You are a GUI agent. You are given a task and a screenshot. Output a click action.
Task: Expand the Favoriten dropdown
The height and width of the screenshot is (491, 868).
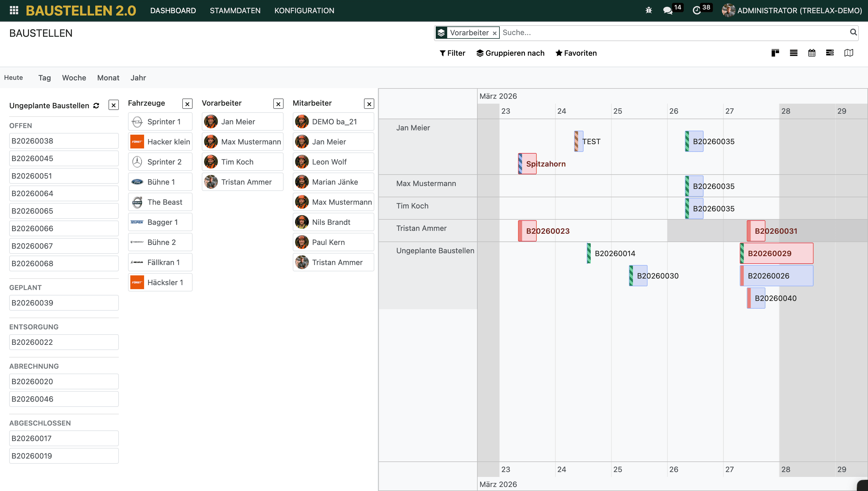(x=576, y=53)
